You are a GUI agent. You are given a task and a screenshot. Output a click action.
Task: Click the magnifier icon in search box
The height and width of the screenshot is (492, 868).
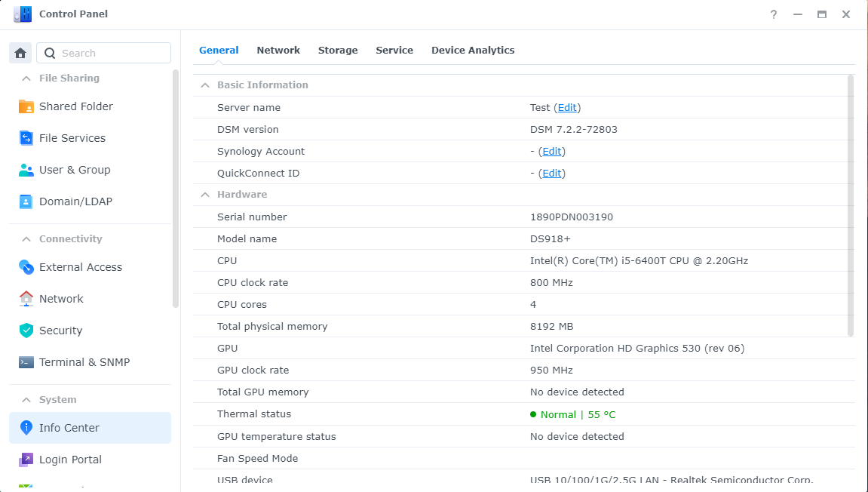(x=50, y=53)
